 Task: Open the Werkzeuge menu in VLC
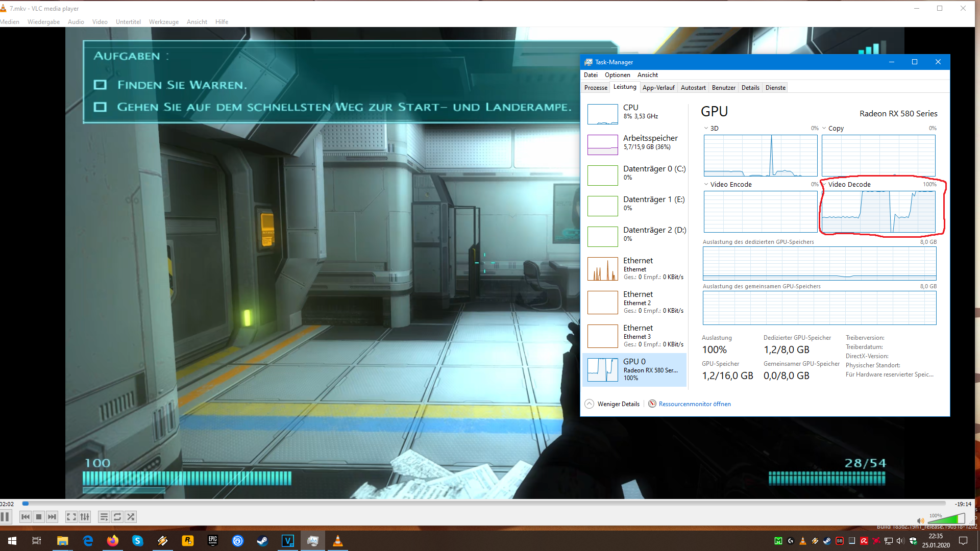(x=163, y=22)
